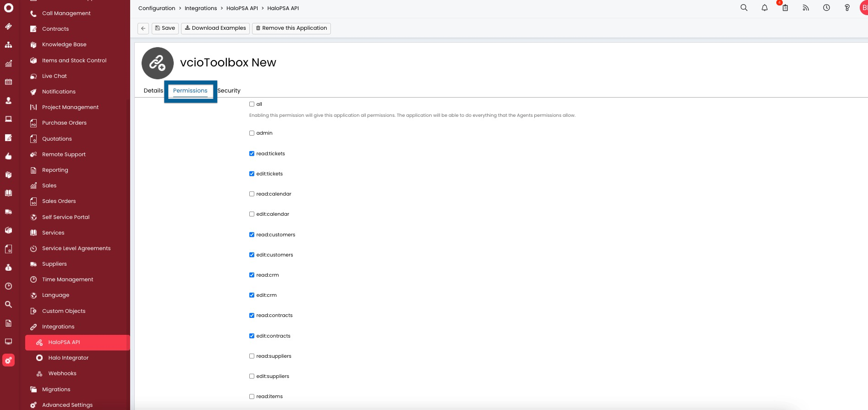Screen dimensions: 868x410
Task: Click the organisation hierarchy icon in left rail
Action: point(8,45)
